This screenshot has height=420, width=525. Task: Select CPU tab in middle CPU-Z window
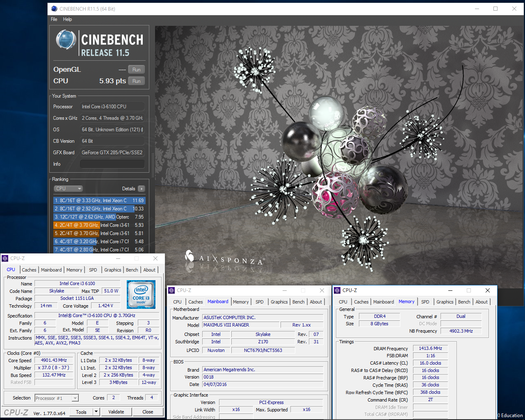(177, 302)
